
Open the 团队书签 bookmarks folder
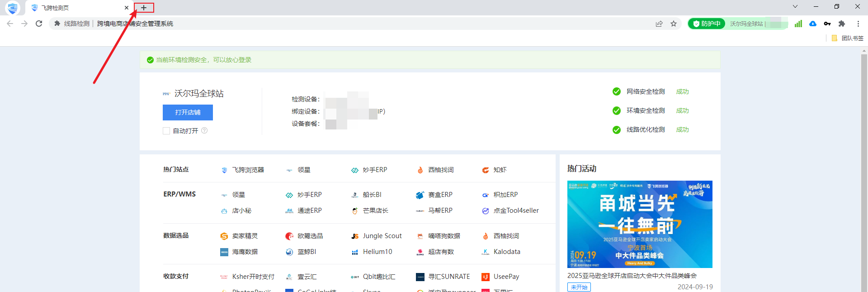848,38
